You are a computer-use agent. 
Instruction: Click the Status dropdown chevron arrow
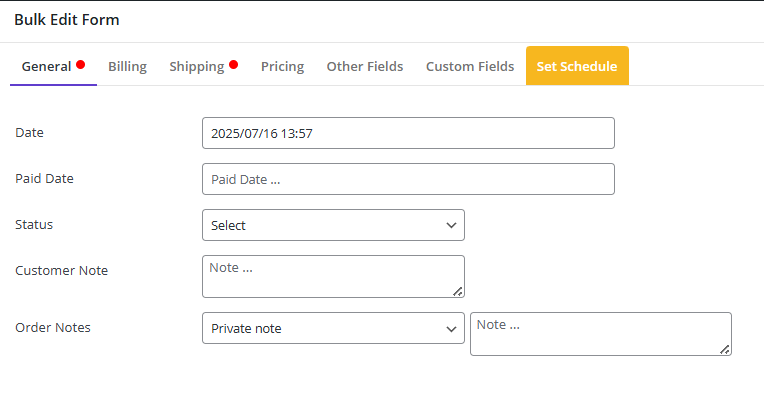tap(451, 225)
